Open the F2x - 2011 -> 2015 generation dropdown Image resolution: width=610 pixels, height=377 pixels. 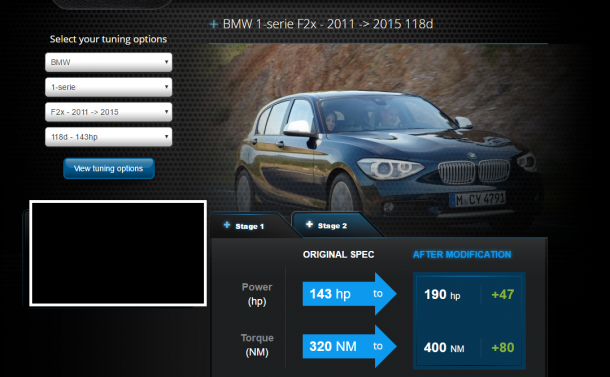point(109,112)
